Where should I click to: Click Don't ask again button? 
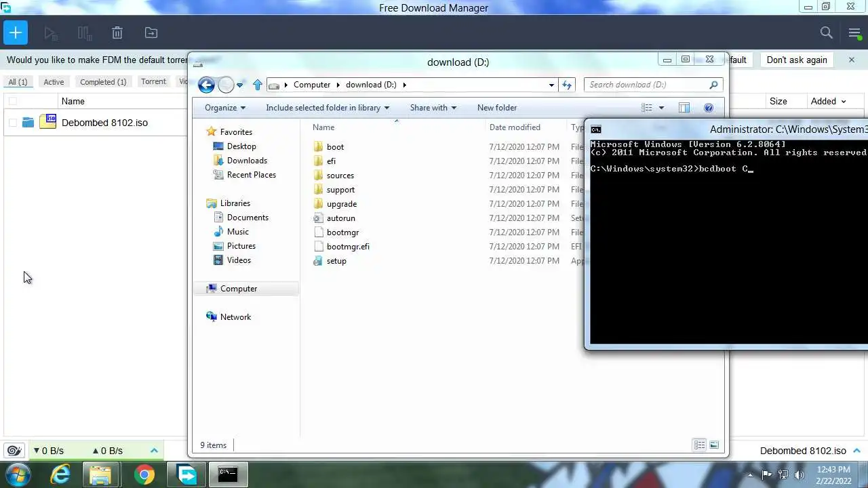pos(797,60)
